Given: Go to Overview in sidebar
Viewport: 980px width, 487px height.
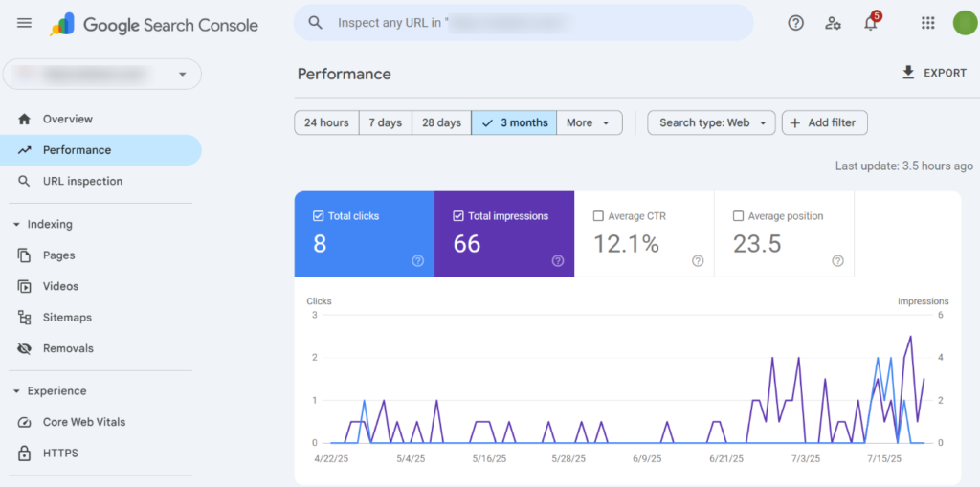Looking at the screenshot, I should [x=100, y=119].
